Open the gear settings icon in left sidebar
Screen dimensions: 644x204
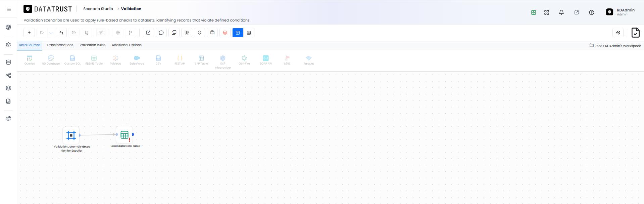coord(8,45)
